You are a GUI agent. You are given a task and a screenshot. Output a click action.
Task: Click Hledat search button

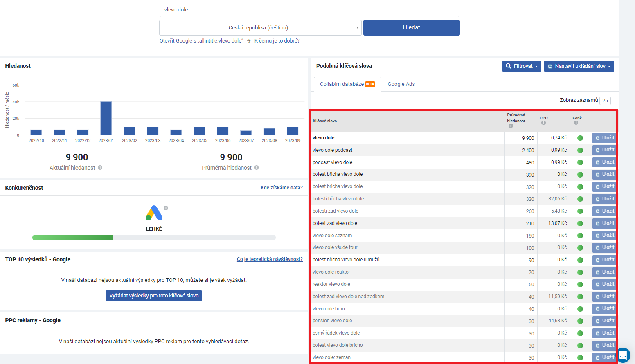412,28
